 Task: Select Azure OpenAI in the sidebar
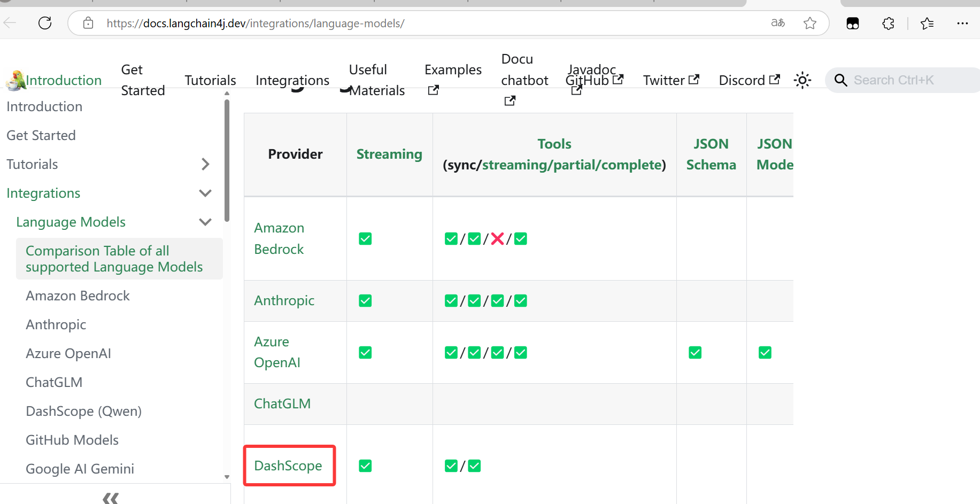(x=68, y=353)
